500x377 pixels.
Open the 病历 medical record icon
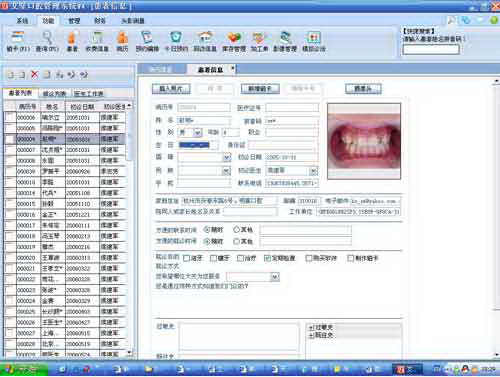[122, 42]
